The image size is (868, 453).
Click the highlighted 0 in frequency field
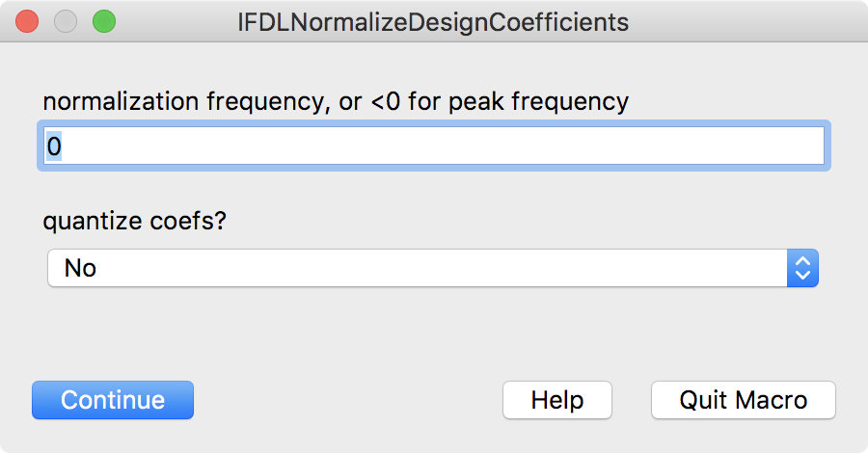(x=54, y=147)
